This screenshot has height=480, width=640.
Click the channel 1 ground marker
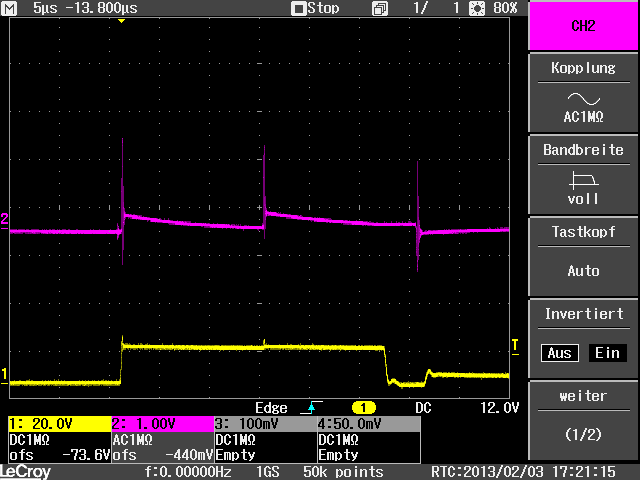(4, 376)
